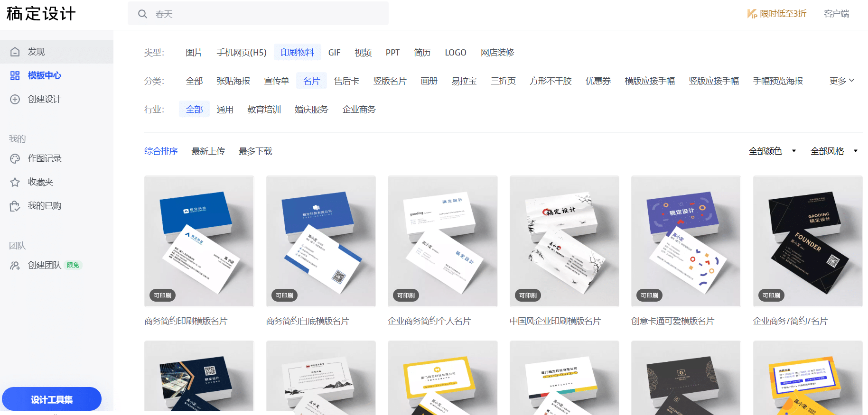
Task: Choose the 竖版应援手幅 category
Action: pos(714,81)
